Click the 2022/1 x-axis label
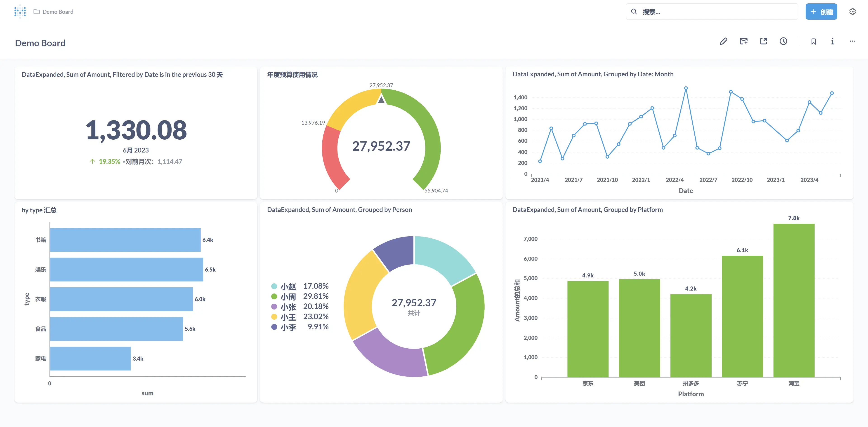The image size is (868, 427). click(641, 180)
